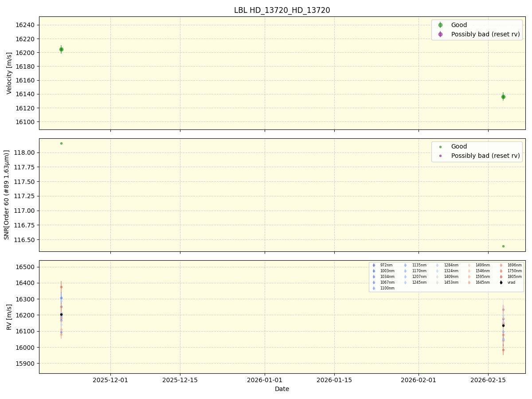The width and height of the screenshot is (532, 399).
Task: Click the black vrad point in November RV cluster
Action: pyautogui.click(x=61, y=314)
